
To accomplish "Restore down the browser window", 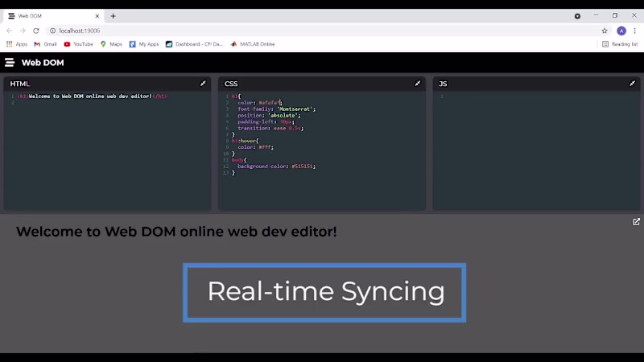I will tap(615, 15).
